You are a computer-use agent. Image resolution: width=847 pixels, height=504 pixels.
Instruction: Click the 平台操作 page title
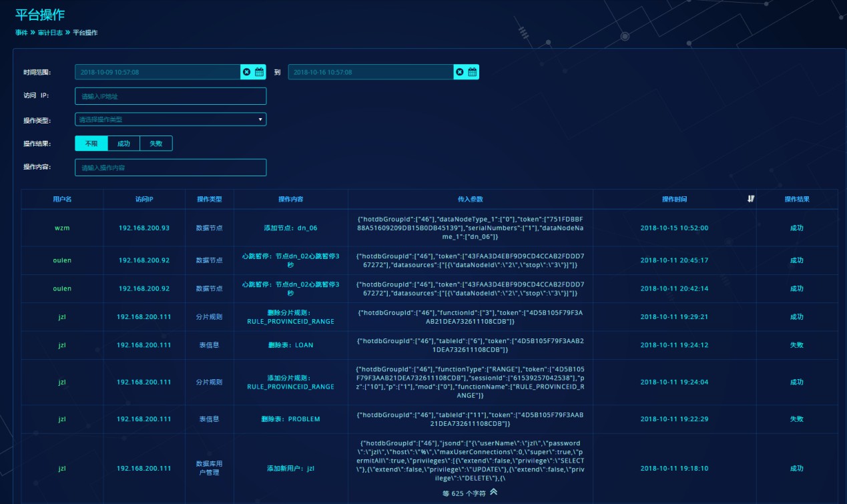click(x=40, y=14)
